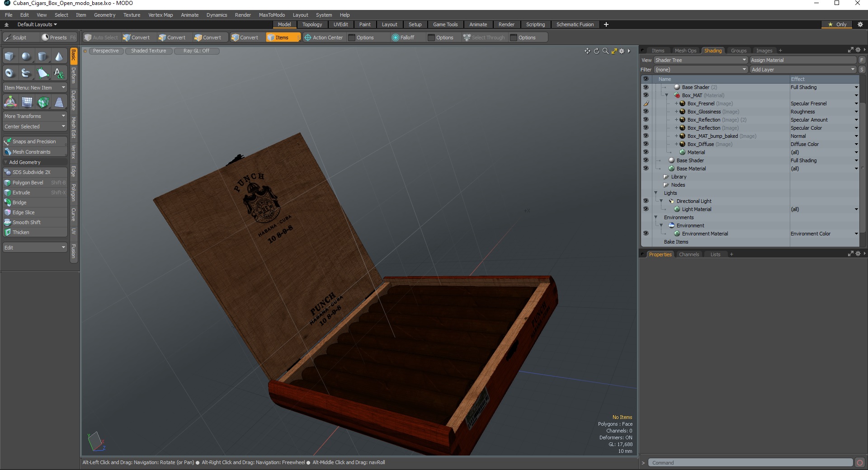868x470 pixels.
Task: Select the Deform vertical tab
Action: click(73, 75)
